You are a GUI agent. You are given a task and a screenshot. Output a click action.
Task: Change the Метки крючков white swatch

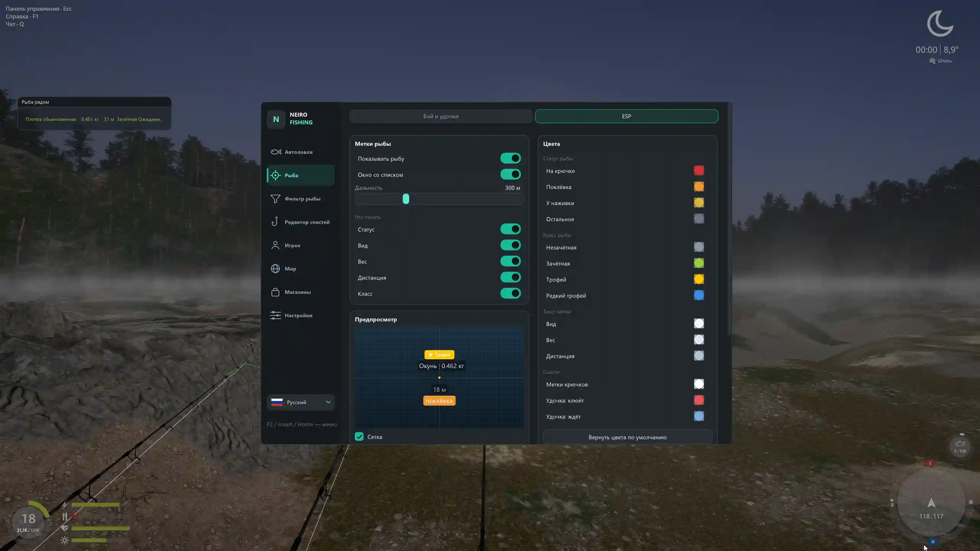[x=699, y=384]
